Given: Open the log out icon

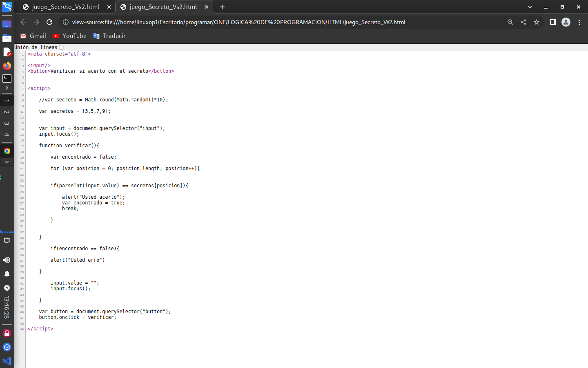Looking at the screenshot, I should pos(7,347).
